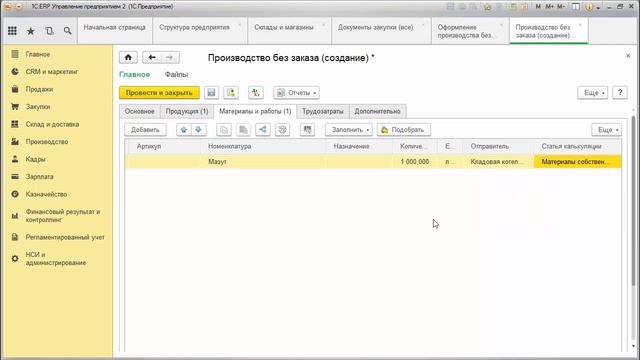Navigate back with left arrow

coord(152,57)
